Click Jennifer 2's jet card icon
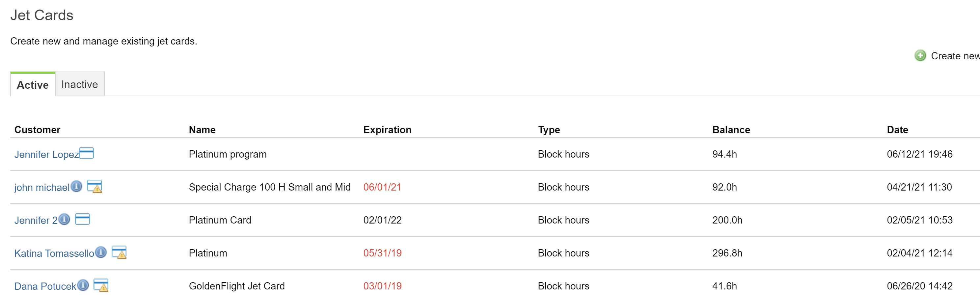This screenshot has height=299, width=980. [83, 219]
